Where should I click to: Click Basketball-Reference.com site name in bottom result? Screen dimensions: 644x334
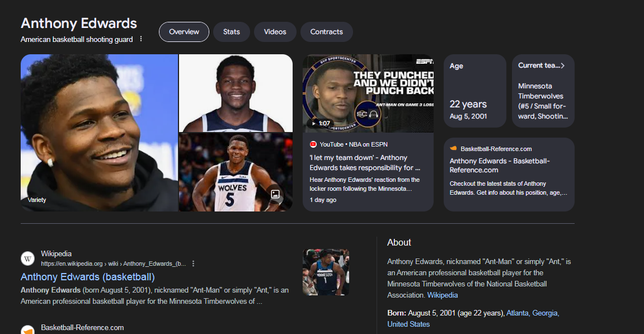click(82, 327)
